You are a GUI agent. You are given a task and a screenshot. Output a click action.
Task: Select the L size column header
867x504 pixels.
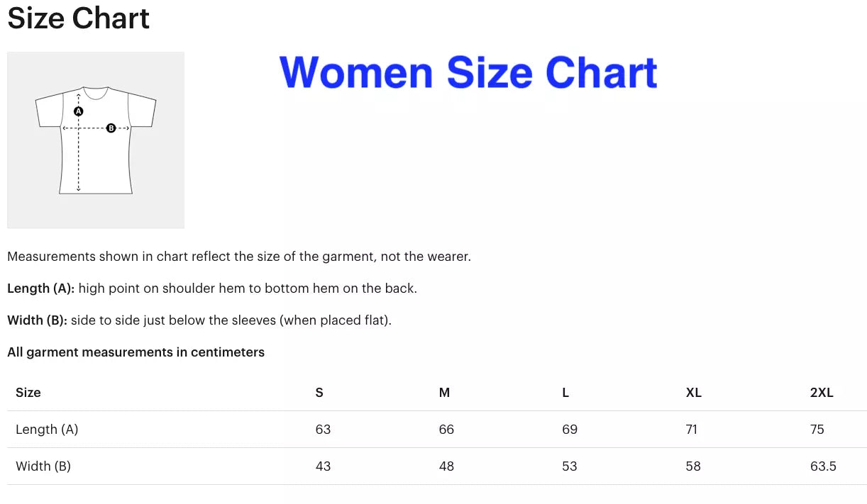(x=565, y=393)
